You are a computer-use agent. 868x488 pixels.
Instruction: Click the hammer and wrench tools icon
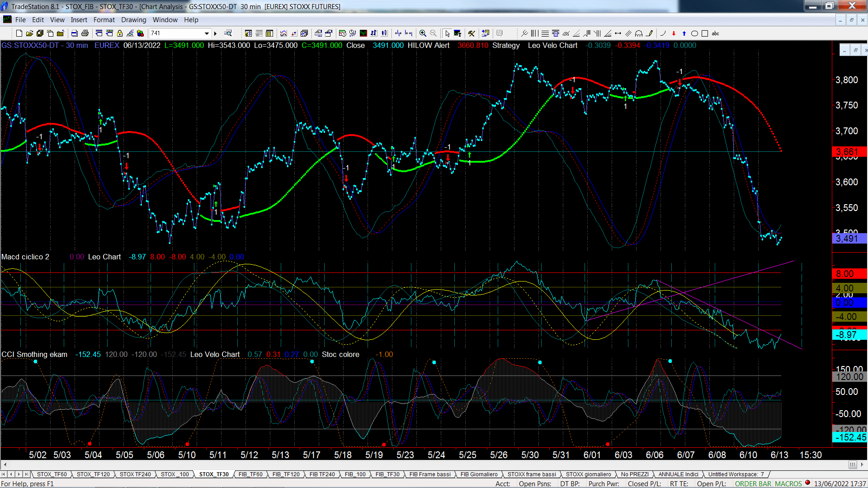(x=471, y=33)
